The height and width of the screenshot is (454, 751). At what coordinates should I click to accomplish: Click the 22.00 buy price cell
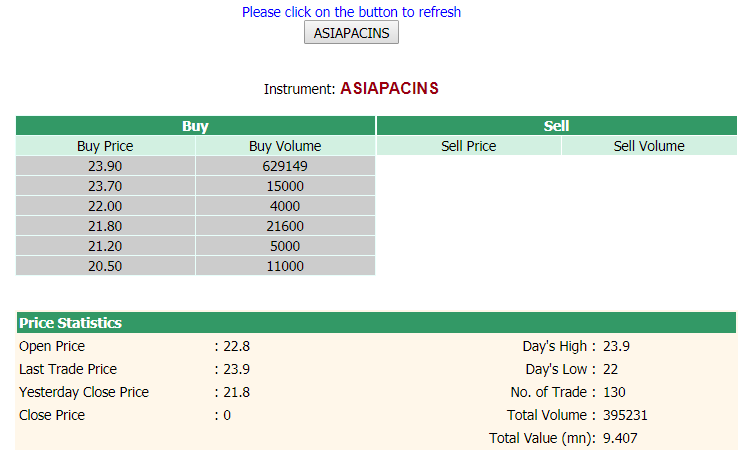click(105, 206)
